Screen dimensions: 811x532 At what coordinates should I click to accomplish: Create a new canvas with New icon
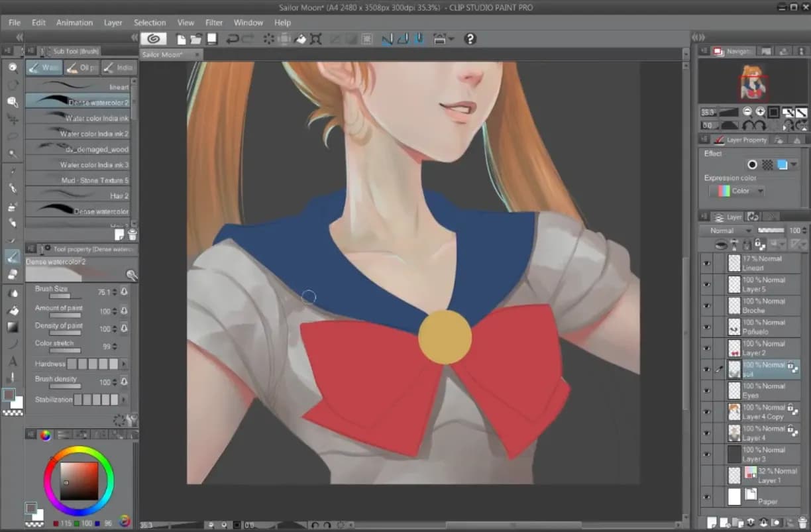tap(182, 39)
